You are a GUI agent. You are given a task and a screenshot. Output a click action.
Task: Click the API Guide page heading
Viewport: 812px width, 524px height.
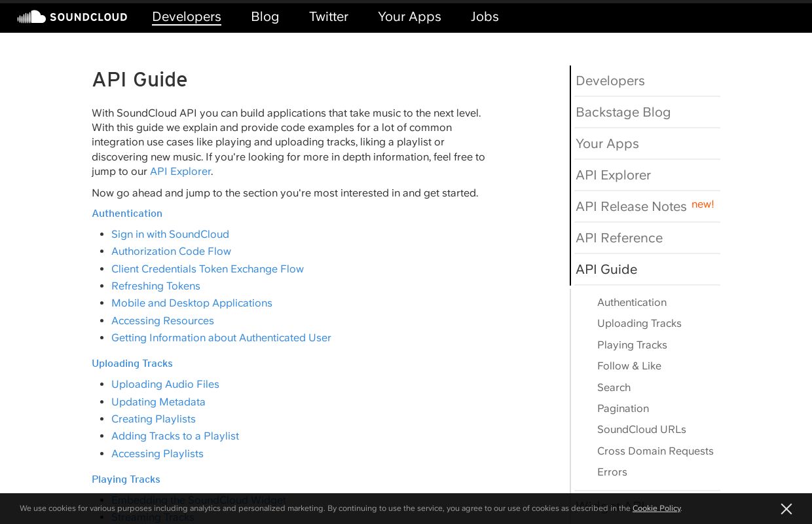(139, 80)
